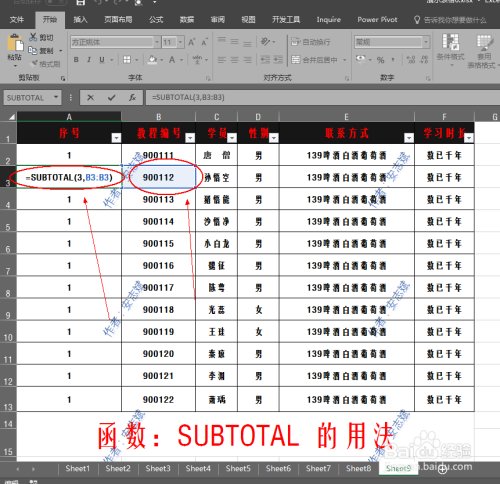Apply comma style number format
The image size is (500, 484).
point(393,60)
